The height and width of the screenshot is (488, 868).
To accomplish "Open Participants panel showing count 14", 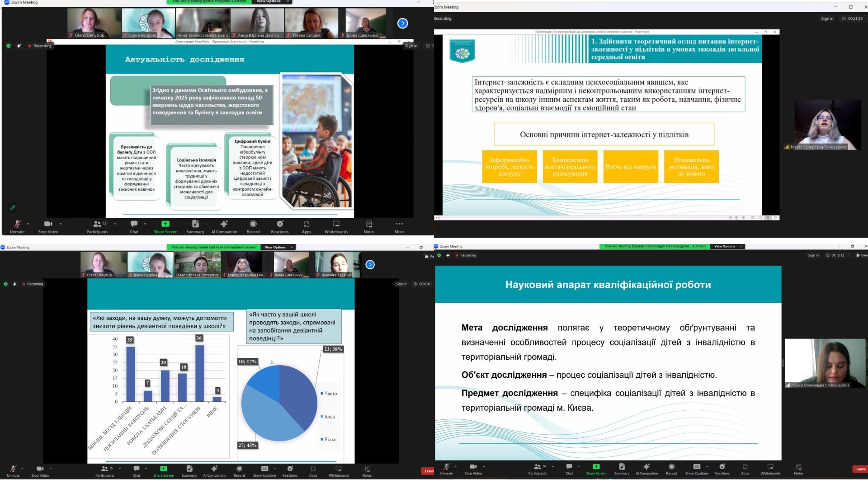I will pyautogui.click(x=538, y=469).
